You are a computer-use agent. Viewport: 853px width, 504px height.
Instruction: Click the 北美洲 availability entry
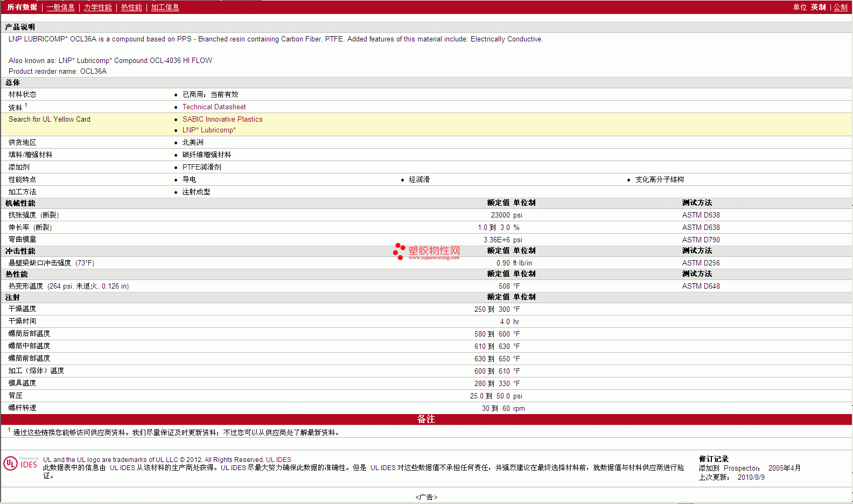coord(193,143)
